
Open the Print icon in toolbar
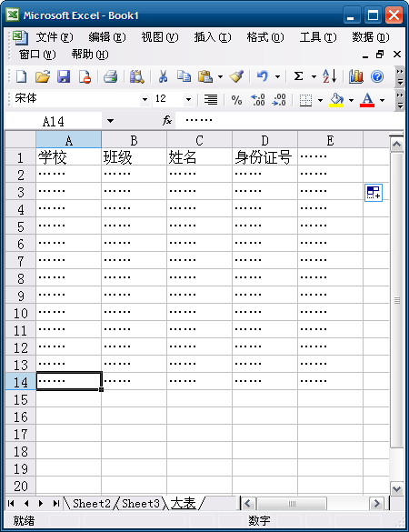point(111,76)
